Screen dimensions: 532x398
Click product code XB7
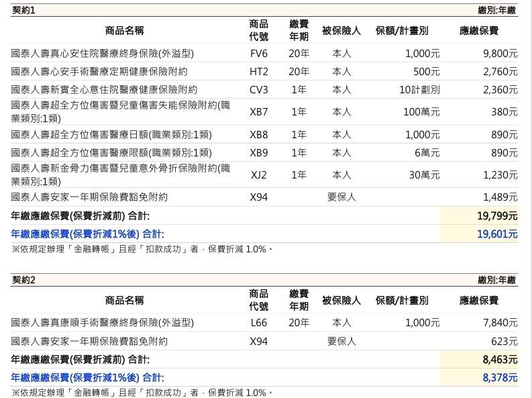point(258,111)
